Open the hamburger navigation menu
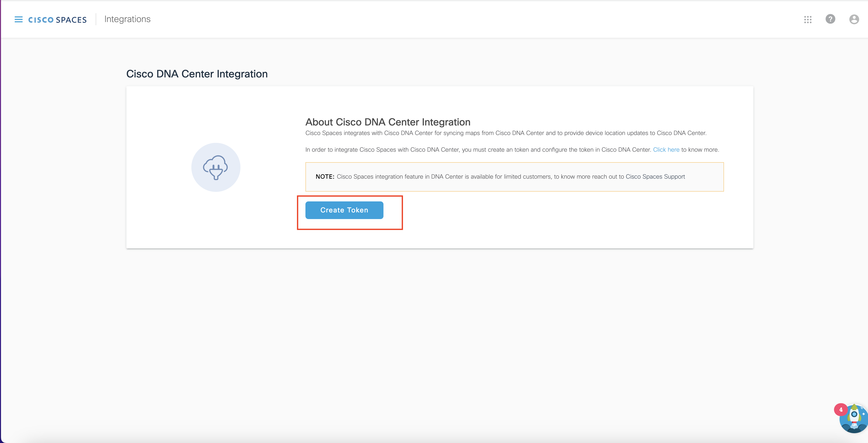The height and width of the screenshot is (443, 868). click(x=19, y=20)
